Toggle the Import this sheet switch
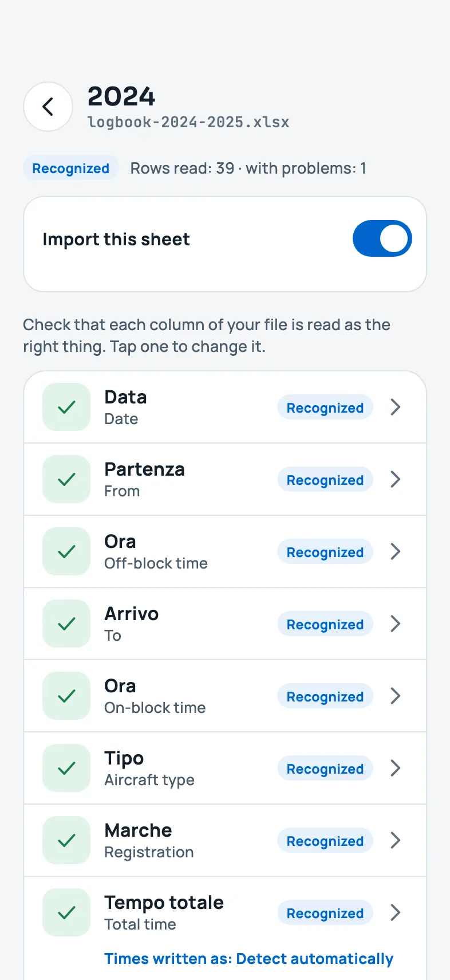This screenshot has width=450, height=980. tap(382, 238)
